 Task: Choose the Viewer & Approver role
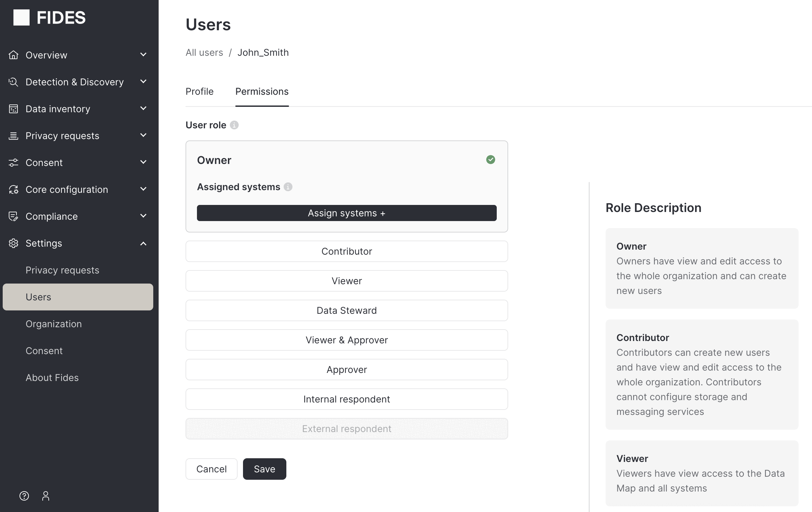tap(346, 340)
